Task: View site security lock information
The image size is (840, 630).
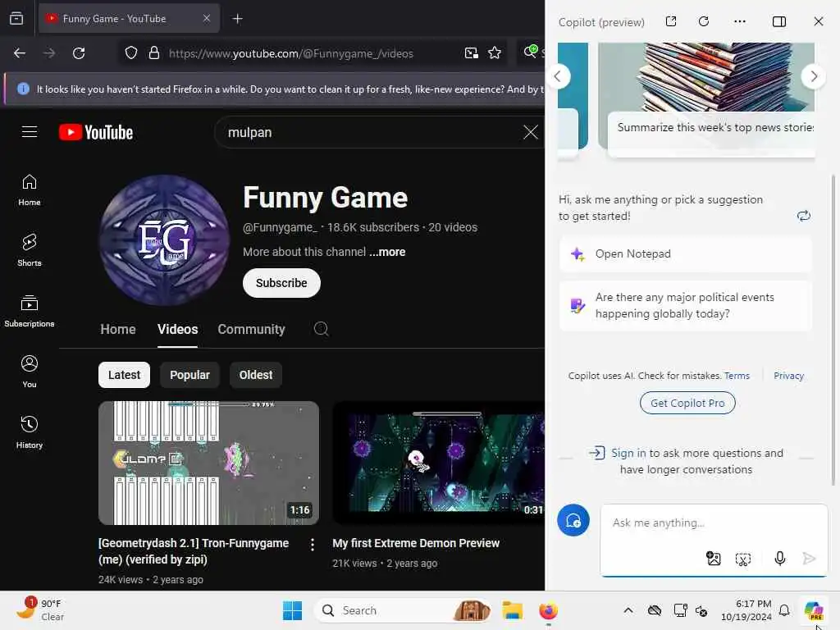Action: click(153, 53)
